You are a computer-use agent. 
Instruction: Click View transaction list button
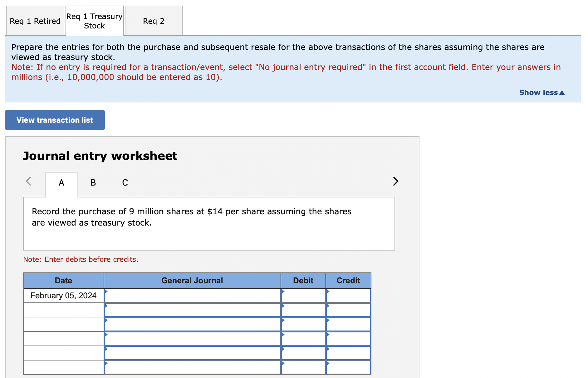pyautogui.click(x=55, y=120)
